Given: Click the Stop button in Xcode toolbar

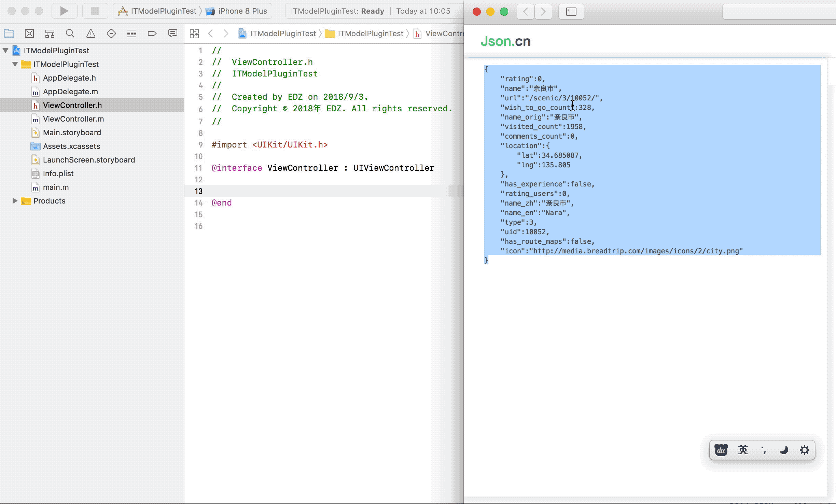Looking at the screenshot, I should (x=95, y=11).
